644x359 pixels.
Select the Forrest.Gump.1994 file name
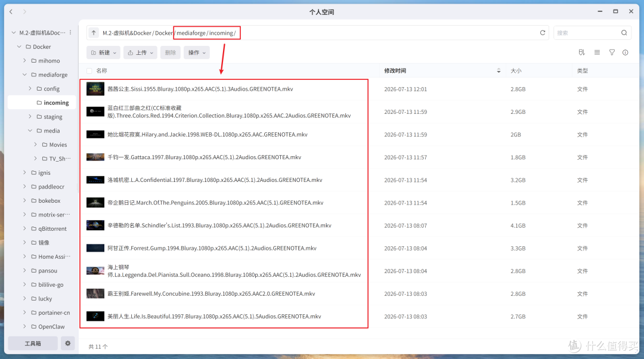point(212,248)
